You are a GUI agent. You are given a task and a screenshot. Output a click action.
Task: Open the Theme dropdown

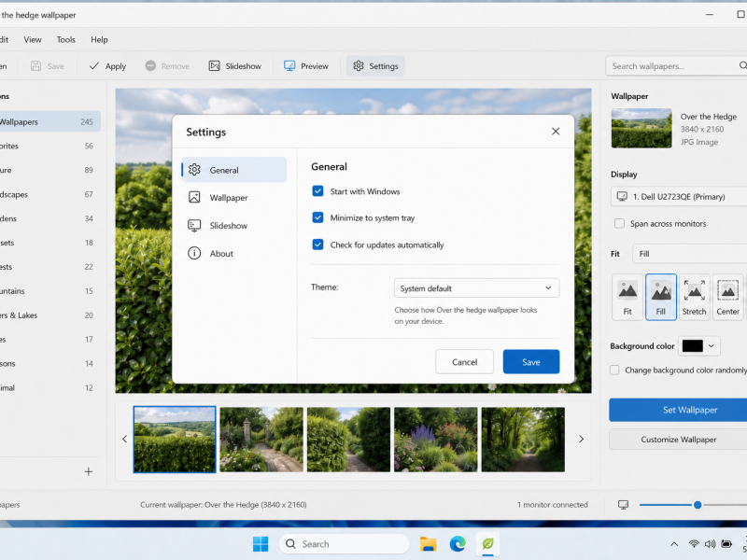coord(476,288)
